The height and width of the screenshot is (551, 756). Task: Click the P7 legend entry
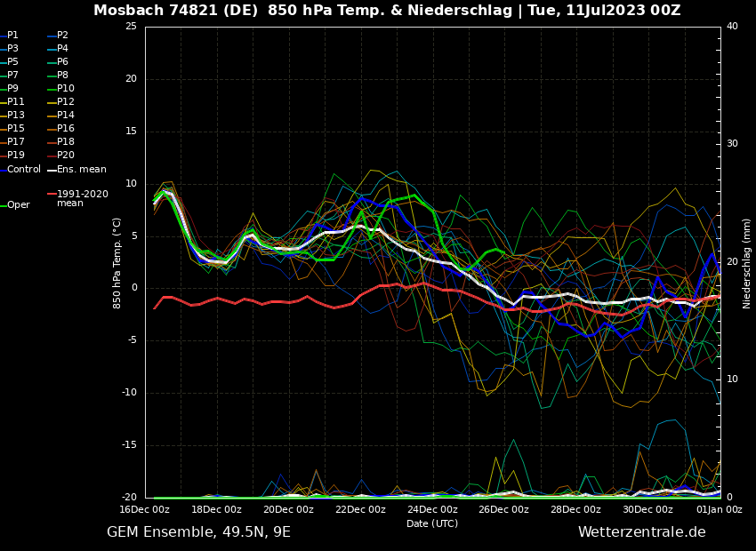click(12, 76)
